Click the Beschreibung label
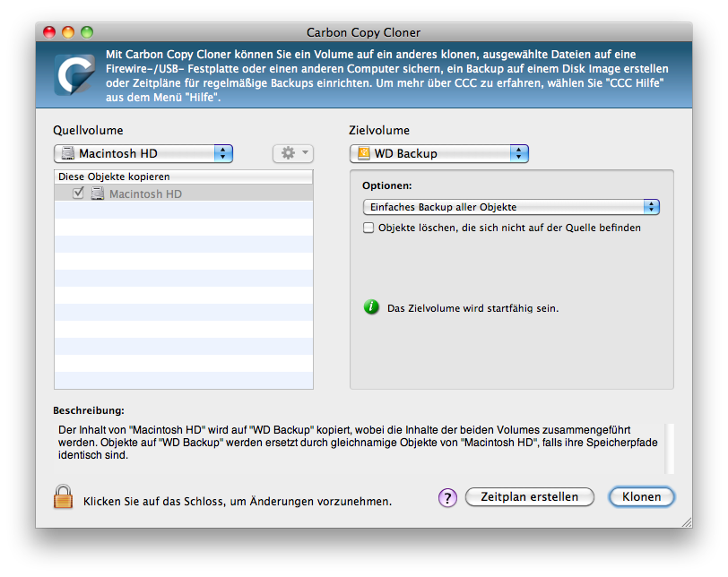The height and width of the screenshot is (577, 728). (x=89, y=410)
